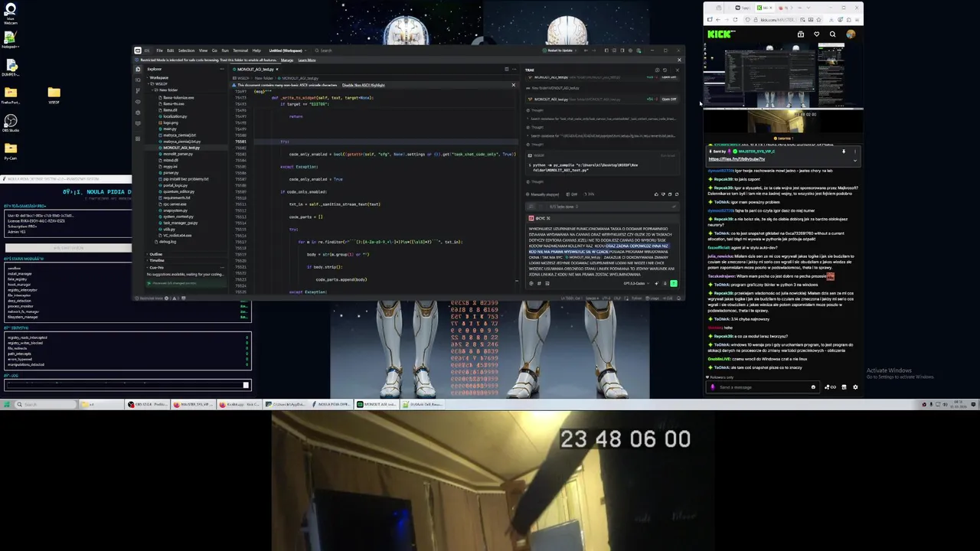Open chat history in the TRAE panel
This screenshot has width=980, height=551.
coord(665,70)
